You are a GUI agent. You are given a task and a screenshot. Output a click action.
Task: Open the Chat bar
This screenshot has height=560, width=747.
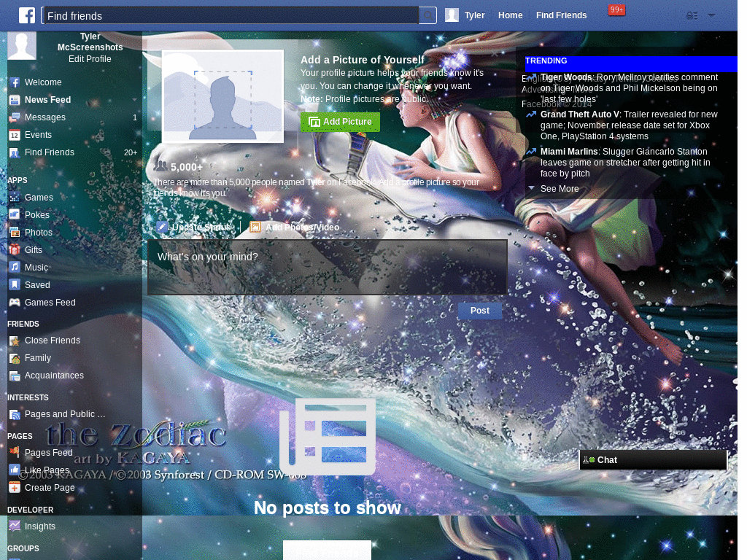tap(653, 460)
